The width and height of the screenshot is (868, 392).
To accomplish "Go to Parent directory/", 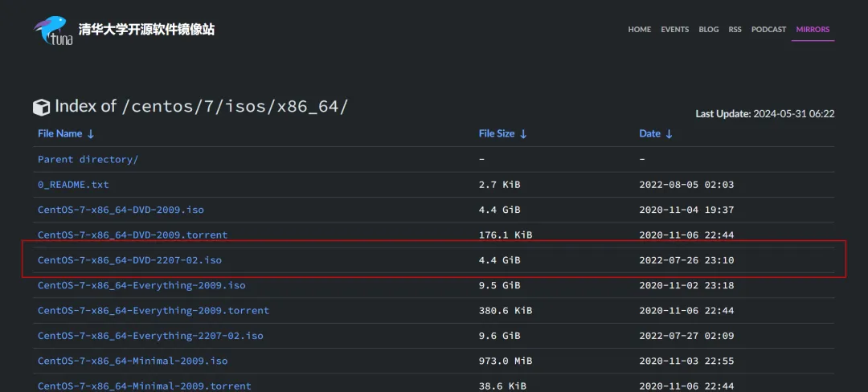I will click(88, 159).
